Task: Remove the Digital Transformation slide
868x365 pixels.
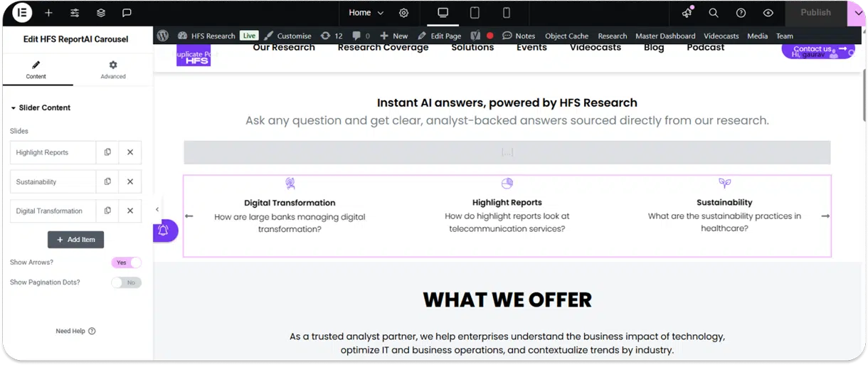Action: point(130,211)
